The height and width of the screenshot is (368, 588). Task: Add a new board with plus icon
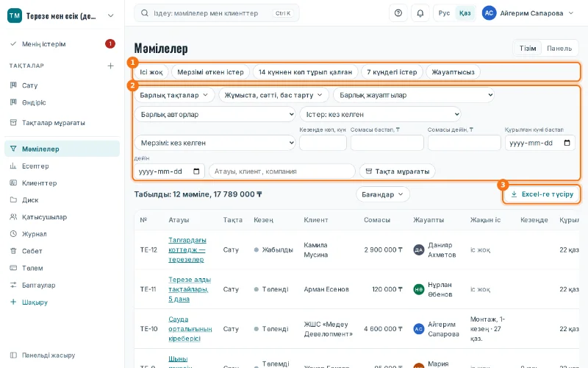coord(110,66)
